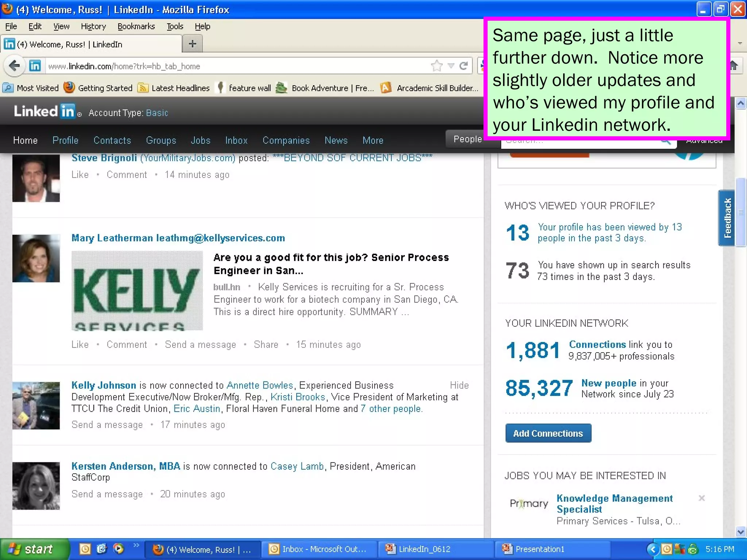Open the Arcademic Skill Builder bookmark

429,88
